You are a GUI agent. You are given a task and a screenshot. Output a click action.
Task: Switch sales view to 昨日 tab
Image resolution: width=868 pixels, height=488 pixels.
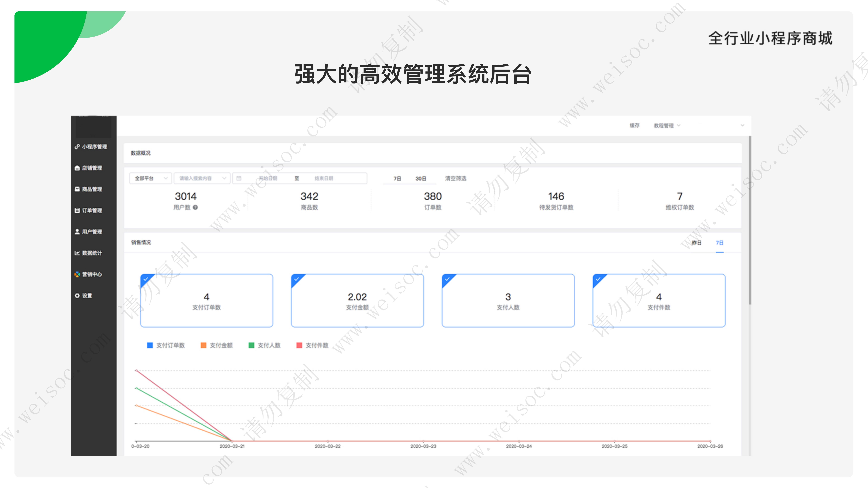[x=696, y=243]
